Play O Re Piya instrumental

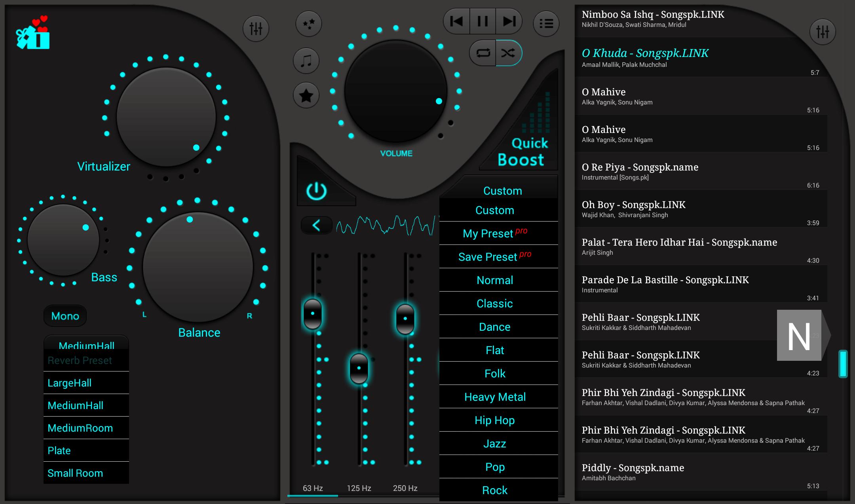click(701, 171)
